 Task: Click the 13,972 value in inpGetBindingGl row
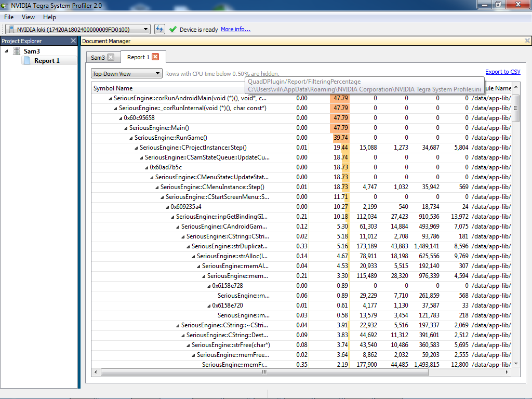(x=460, y=217)
